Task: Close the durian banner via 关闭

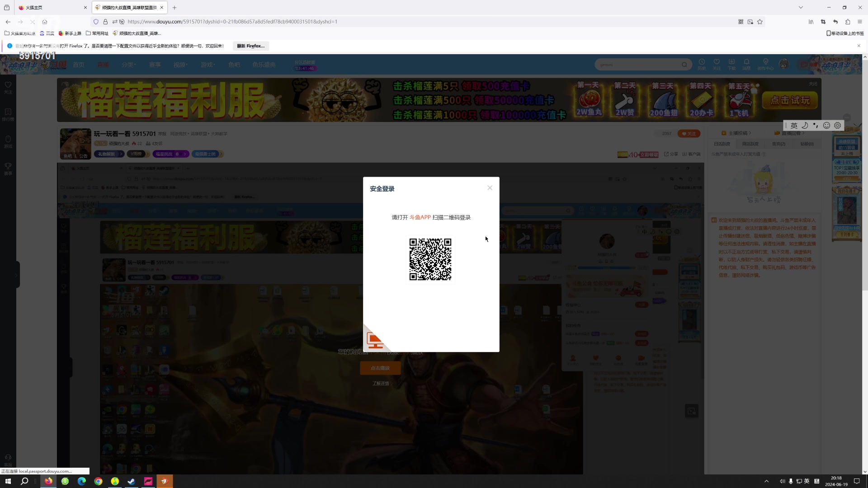Action: coord(813,84)
